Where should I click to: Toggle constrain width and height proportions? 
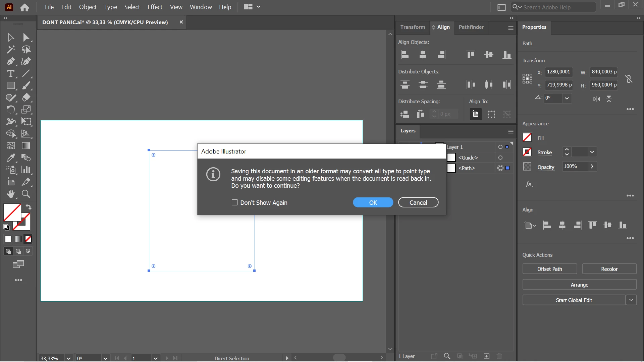pos(629,79)
